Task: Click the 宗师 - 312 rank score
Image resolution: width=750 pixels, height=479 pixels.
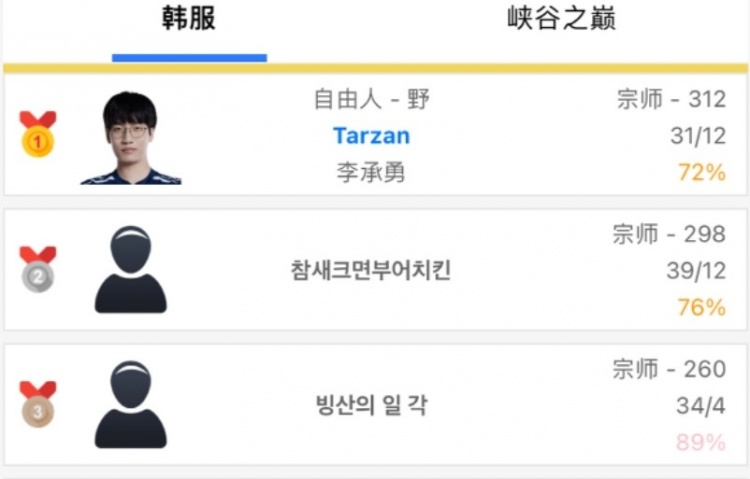Action: tap(672, 100)
